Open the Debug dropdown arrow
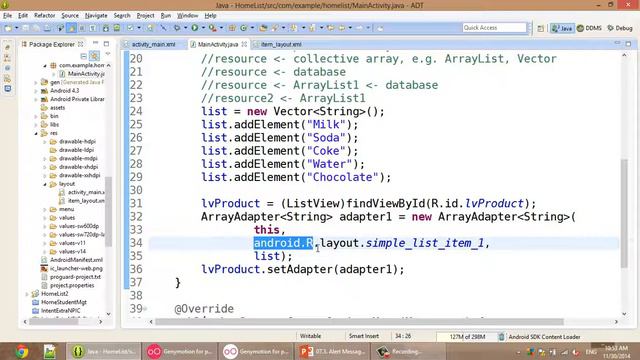Image resolution: width=640 pixels, height=360 pixels. (185, 28)
